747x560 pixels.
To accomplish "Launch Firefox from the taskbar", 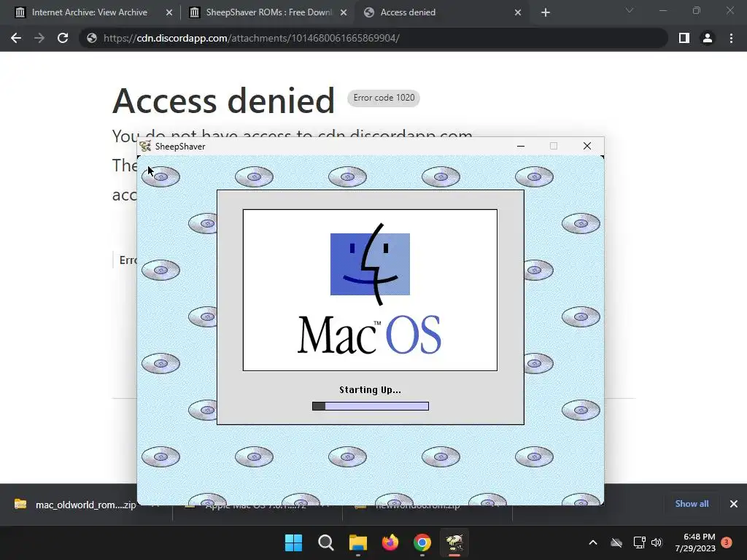I will click(390, 542).
